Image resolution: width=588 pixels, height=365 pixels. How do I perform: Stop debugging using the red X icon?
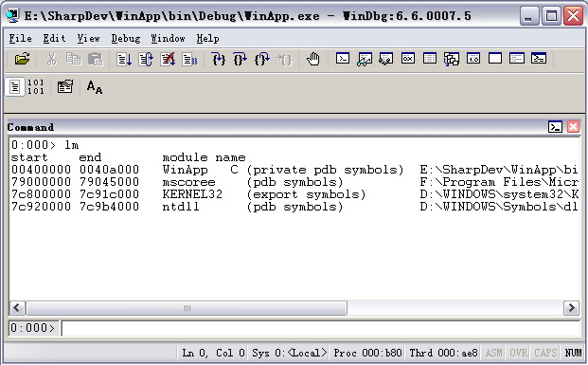(168, 59)
